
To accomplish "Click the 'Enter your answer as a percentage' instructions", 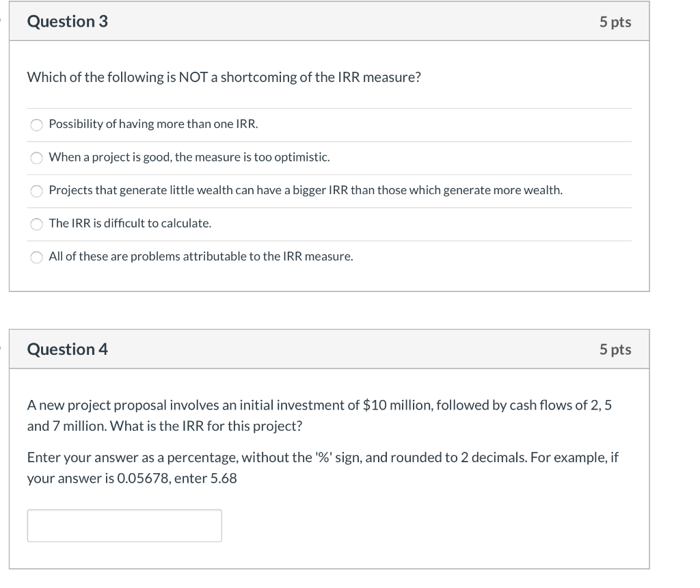I will pyautogui.click(x=323, y=468).
